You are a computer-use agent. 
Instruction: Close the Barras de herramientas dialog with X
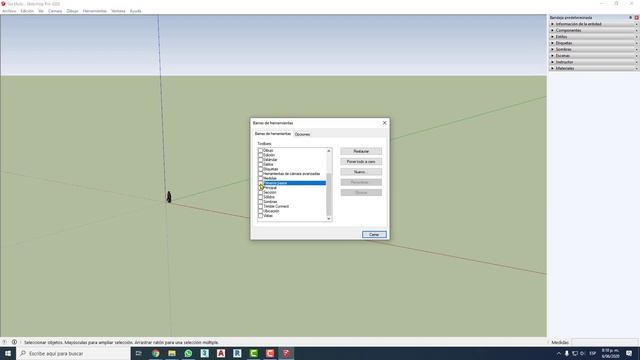(384, 122)
